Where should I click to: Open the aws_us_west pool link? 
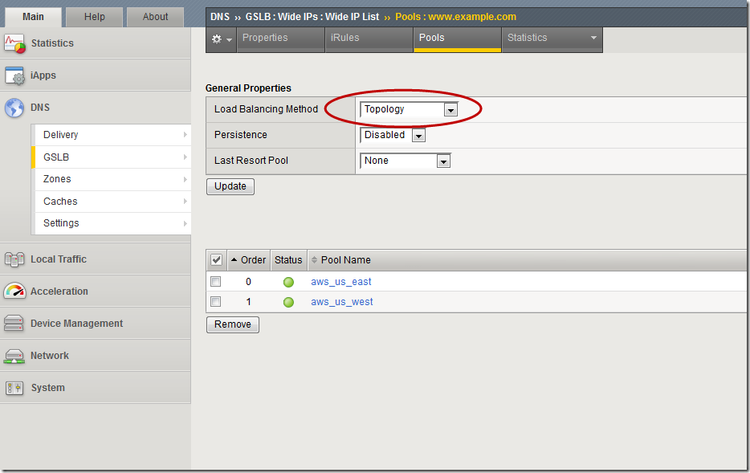click(x=342, y=302)
